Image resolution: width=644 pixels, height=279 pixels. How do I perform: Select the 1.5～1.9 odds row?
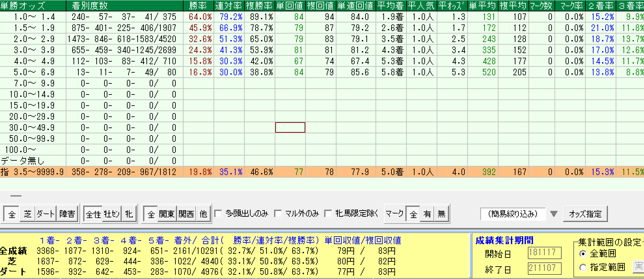322,28
